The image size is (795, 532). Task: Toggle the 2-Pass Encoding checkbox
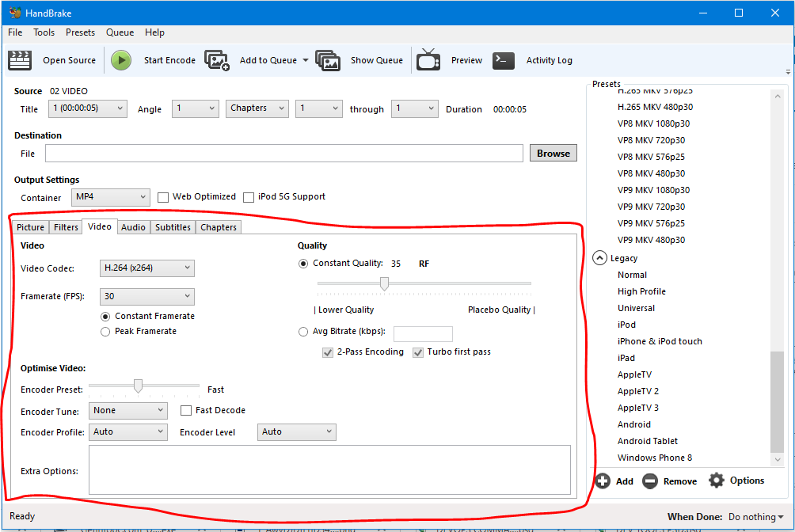[328, 352]
